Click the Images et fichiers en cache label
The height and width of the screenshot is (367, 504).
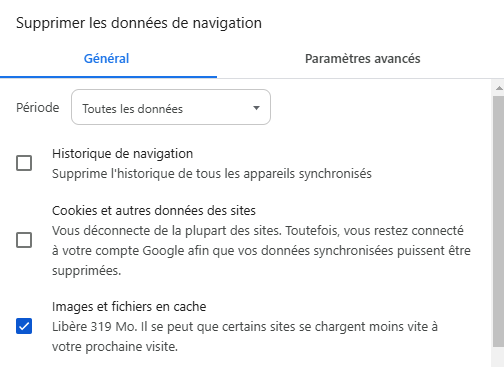(129, 306)
